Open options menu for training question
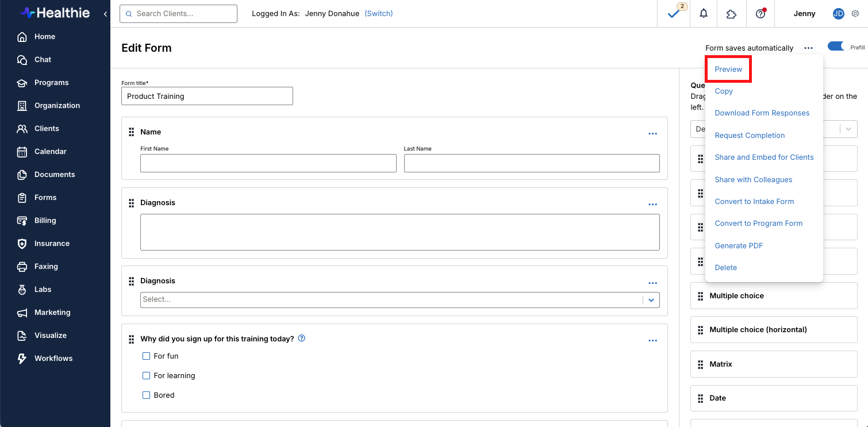The width and height of the screenshot is (868, 427). (x=652, y=340)
